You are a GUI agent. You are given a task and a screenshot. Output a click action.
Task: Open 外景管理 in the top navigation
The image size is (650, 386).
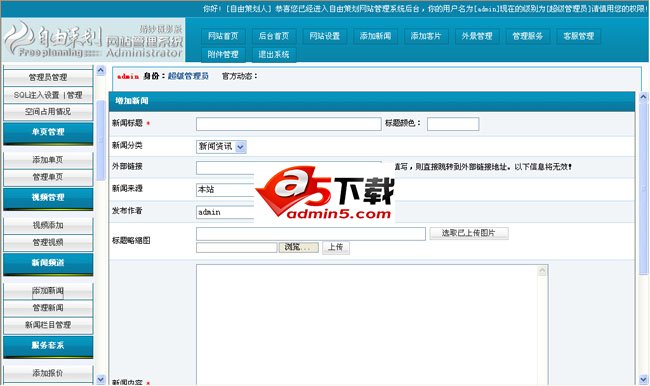pyautogui.click(x=477, y=36)
